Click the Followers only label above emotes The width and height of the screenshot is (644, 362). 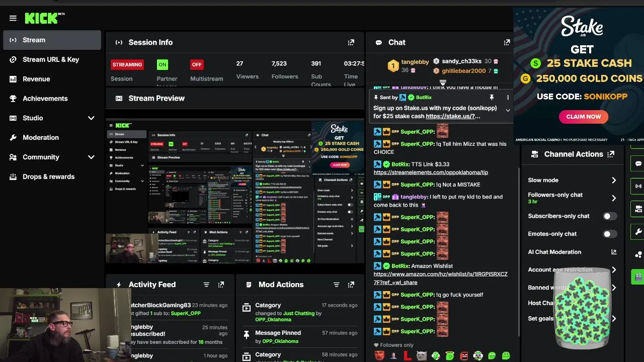(x=397, y=345)
